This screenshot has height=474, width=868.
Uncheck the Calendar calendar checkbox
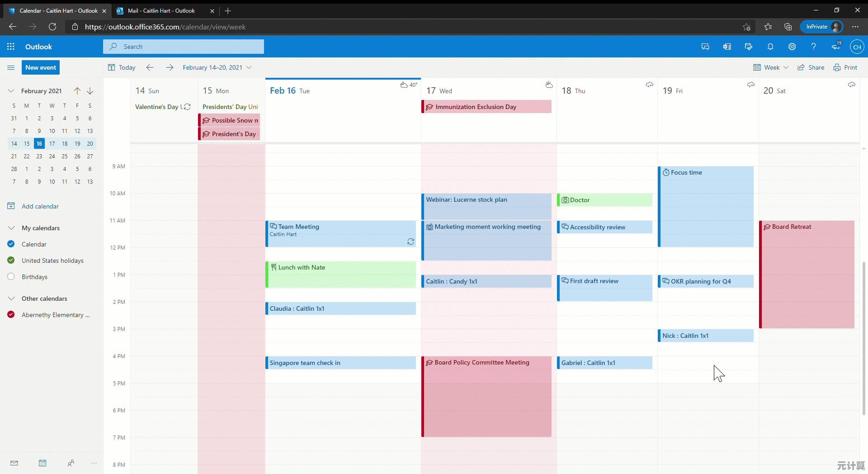tap(11, 244)
